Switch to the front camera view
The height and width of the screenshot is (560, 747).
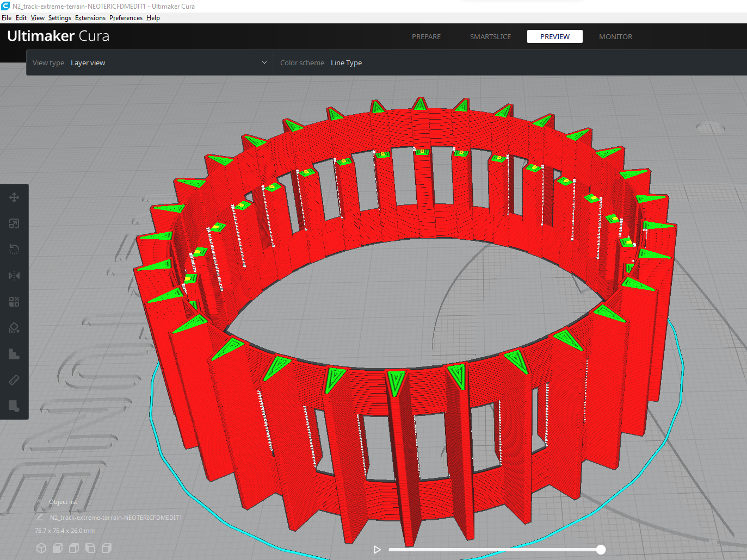click(57, 548)
